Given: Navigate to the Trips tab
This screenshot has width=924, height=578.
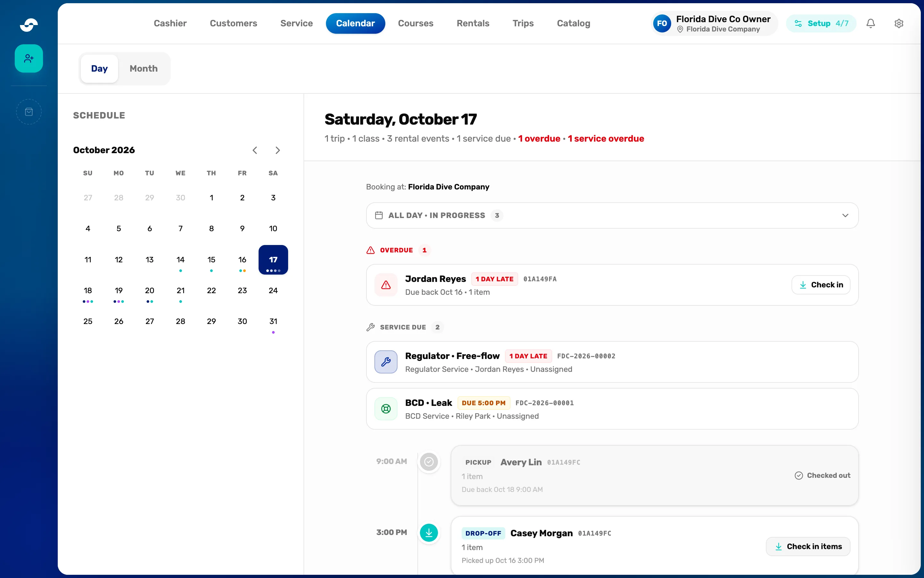Looking at the screenshot, I should click(523, 23).
